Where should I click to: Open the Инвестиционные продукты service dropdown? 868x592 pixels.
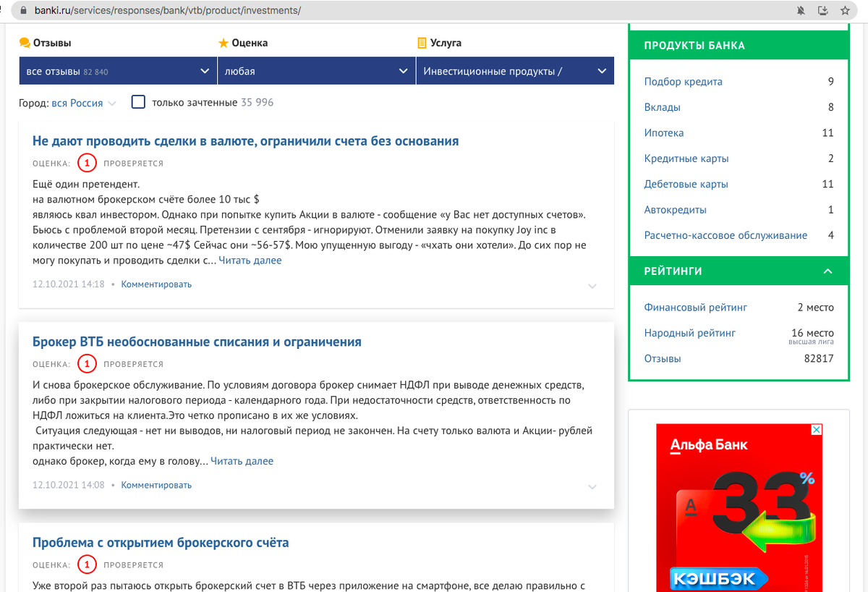click(x=515, y=72)
